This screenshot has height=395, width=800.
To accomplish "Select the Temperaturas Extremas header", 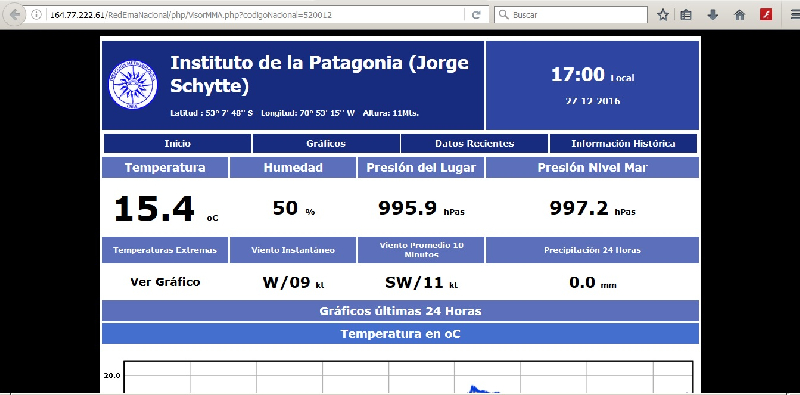I will tap(165, 250).
